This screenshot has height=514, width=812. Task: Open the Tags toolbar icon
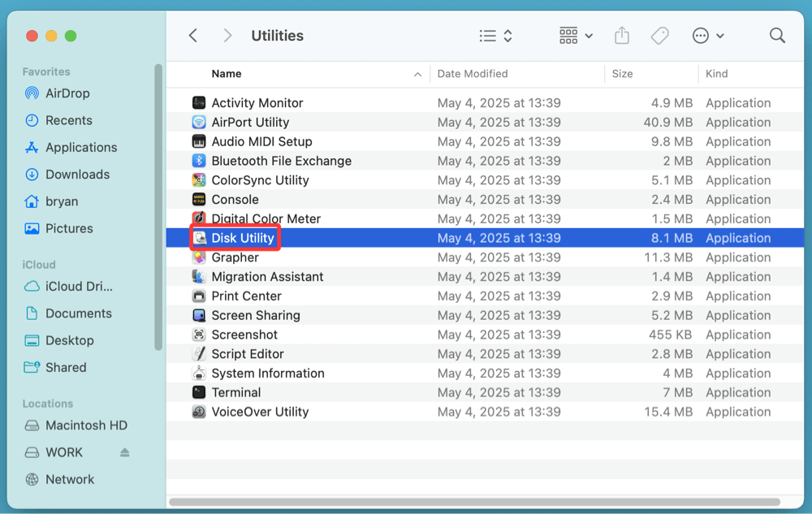pyautogui.click(x=659, y=35)
